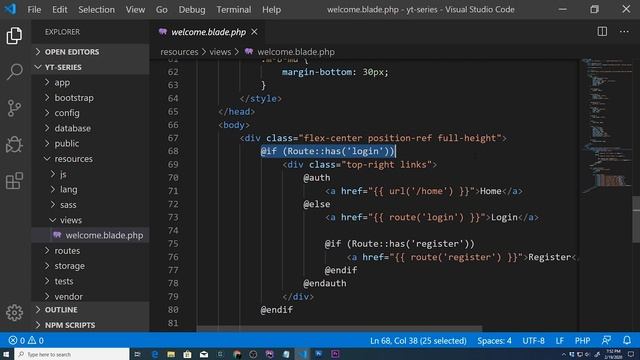Open the Debug menu
The image size is (640, 360).
coord(192,9)
